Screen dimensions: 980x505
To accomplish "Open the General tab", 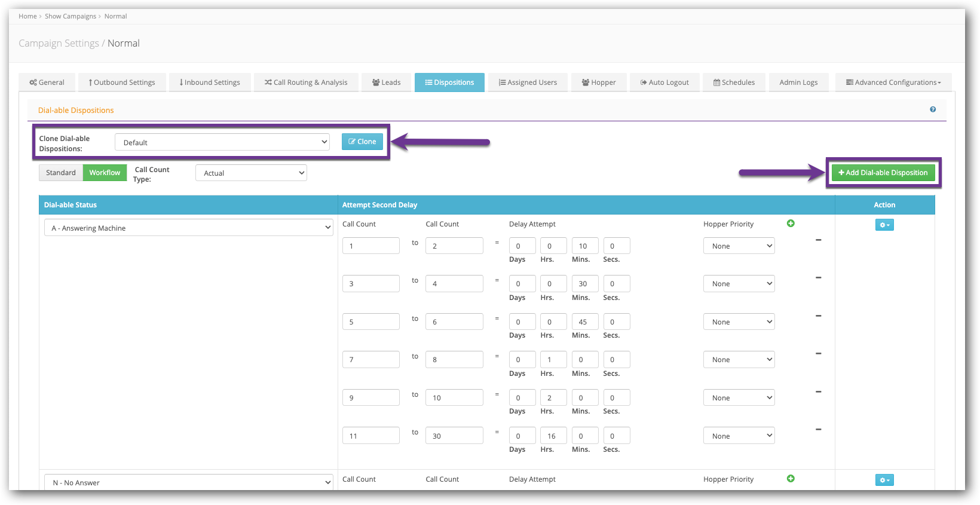I will 47,82.
